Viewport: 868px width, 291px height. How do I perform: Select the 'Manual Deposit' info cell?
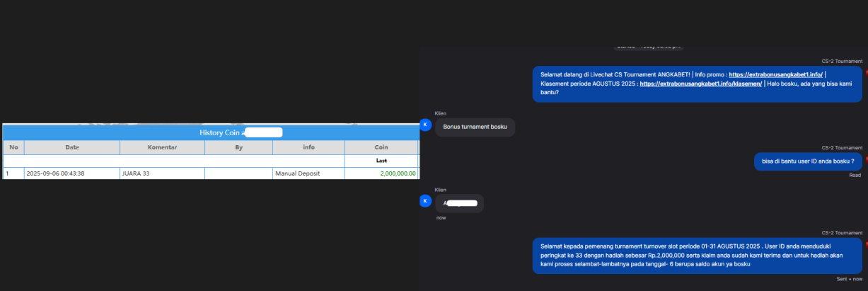[x=308, y=173]
